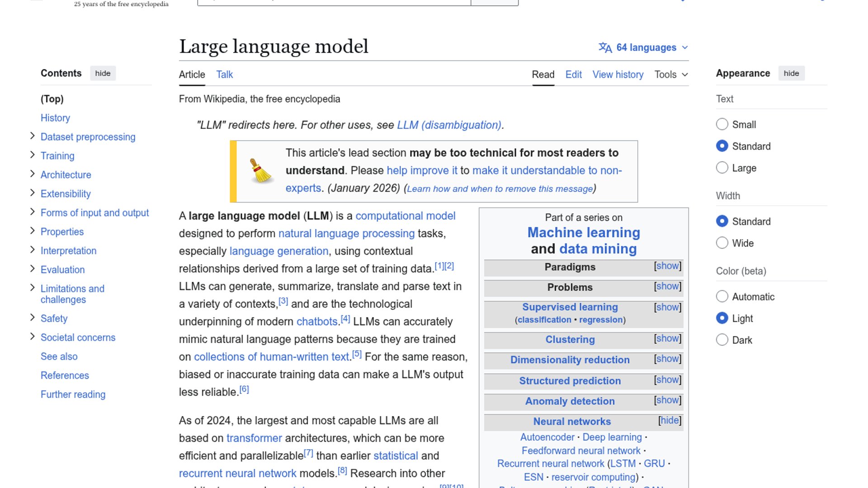Select the Small text size option
The width and height of the screenshot is (868, 488).
click(x=722, y=124)
